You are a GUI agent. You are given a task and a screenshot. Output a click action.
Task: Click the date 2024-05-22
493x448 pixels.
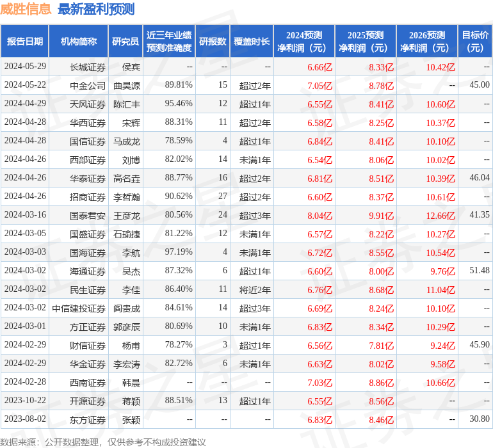pos(25,84)
